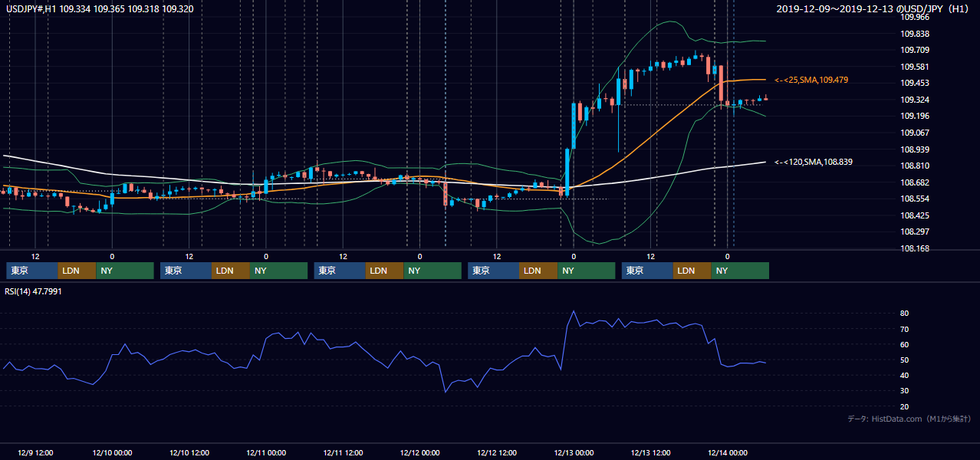Image resolution: width=980 pixels, height=460 pixels.
Task: Click price axis value 108.682
Action: coord(915,182)
